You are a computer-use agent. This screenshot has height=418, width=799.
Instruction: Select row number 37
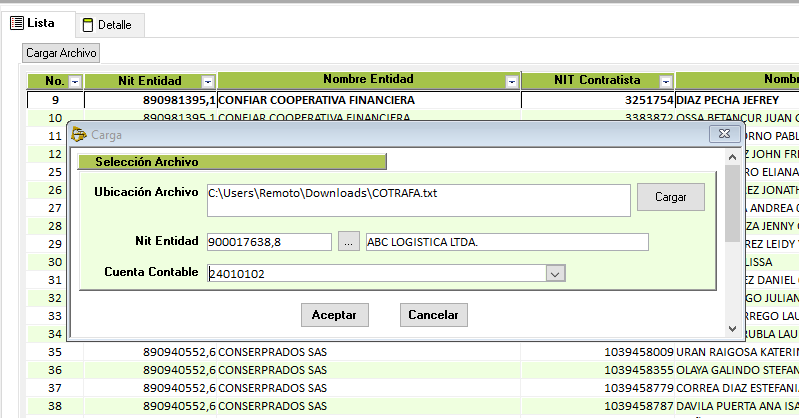55,388
